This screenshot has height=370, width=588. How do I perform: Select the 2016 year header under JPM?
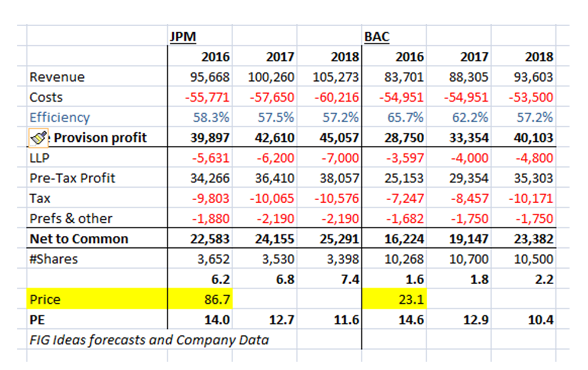(215, 57)
